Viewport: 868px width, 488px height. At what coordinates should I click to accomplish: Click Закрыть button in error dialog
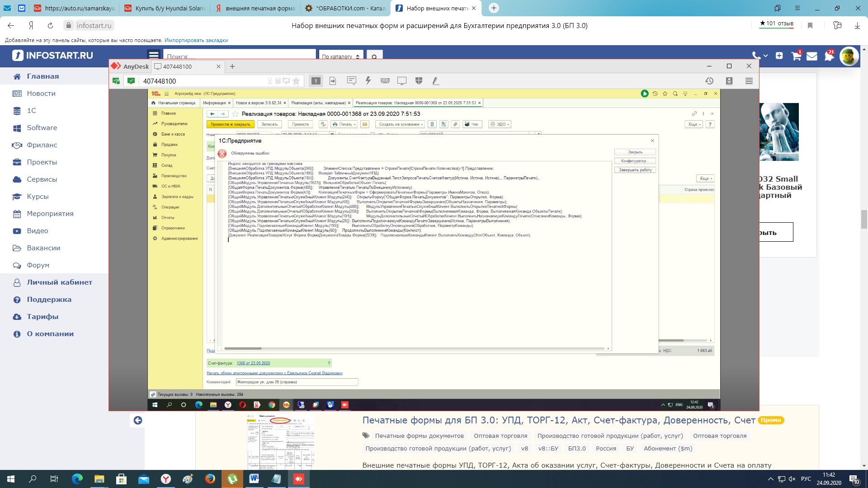pyautogui.click(x=635, y=152)
